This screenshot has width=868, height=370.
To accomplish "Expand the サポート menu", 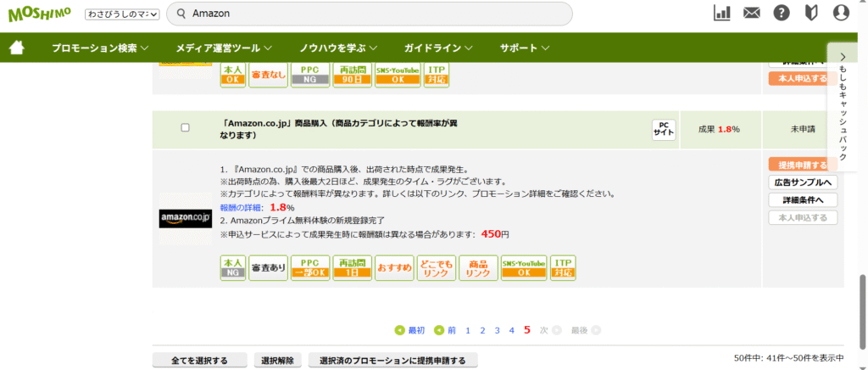I will pyautogui.click(x=524, y=48).
